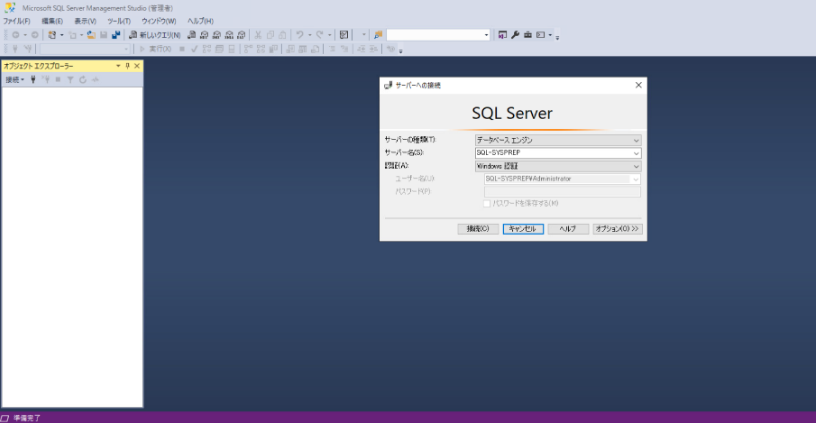Click the キャンセル button
This screenshot has height=423, width=816.
click(x=523, y=229)
